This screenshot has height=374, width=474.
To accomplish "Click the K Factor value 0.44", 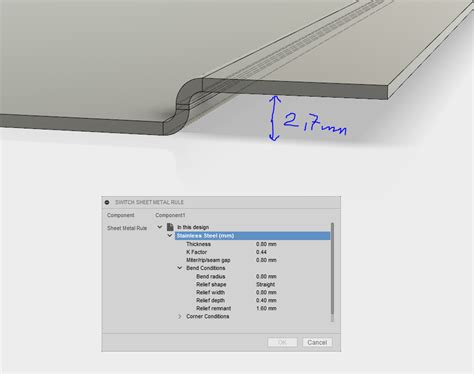I will point(261,252).
